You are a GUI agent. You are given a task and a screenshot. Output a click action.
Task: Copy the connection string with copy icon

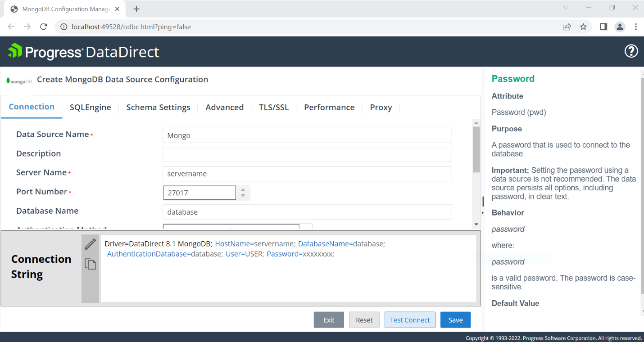[90, 264]
